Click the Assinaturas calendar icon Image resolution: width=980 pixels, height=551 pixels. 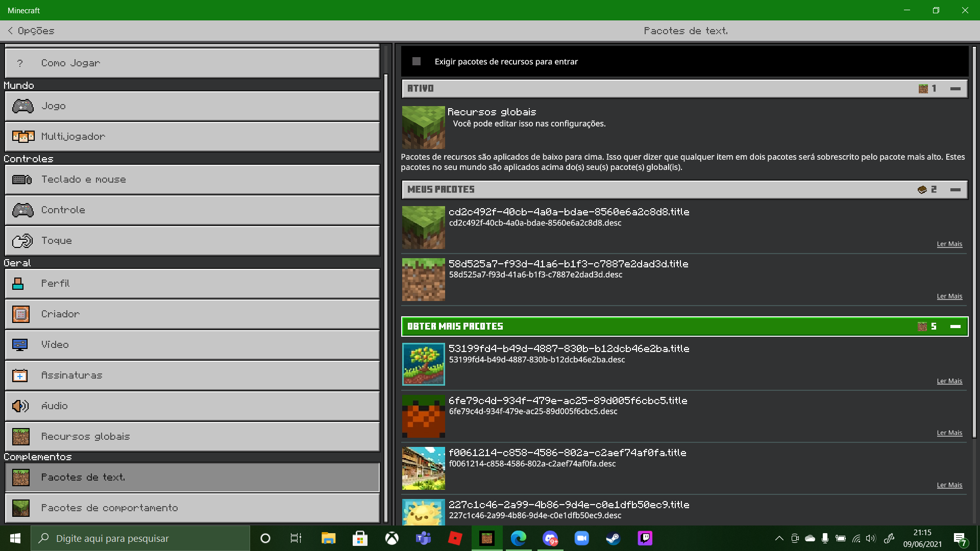click(20, 375)
